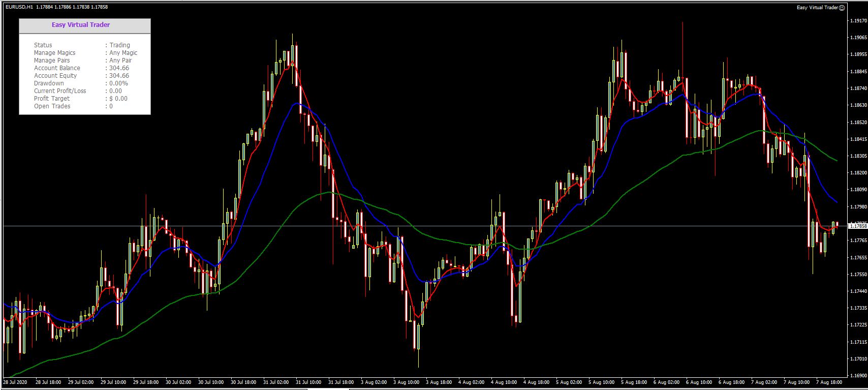Click the Drawdown label

click(49, 83)
